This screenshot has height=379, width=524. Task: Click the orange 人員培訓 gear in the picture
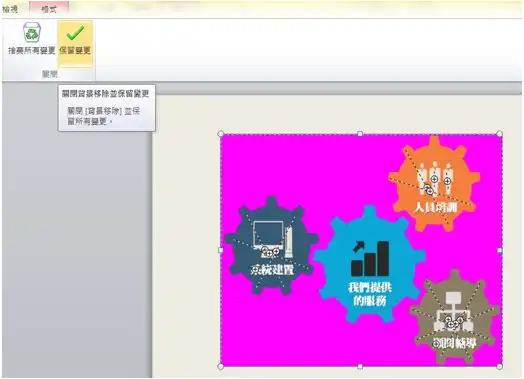point(434,183)
